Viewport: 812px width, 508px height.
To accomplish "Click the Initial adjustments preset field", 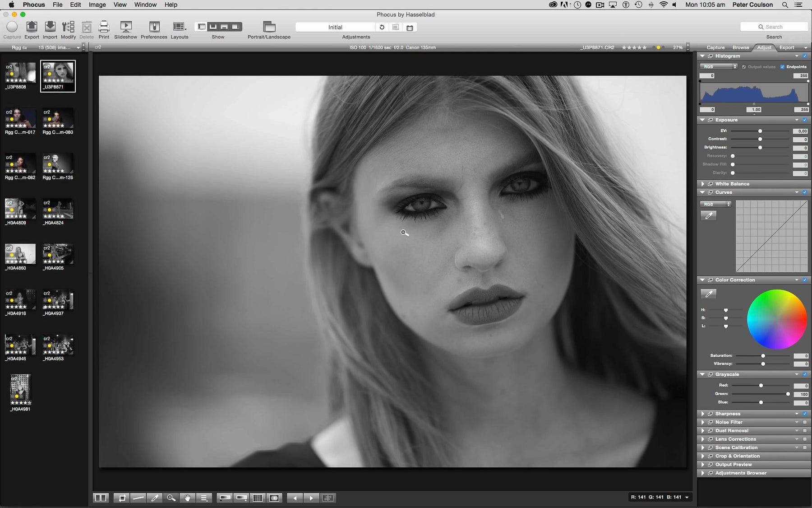I will tap(335, 27).
